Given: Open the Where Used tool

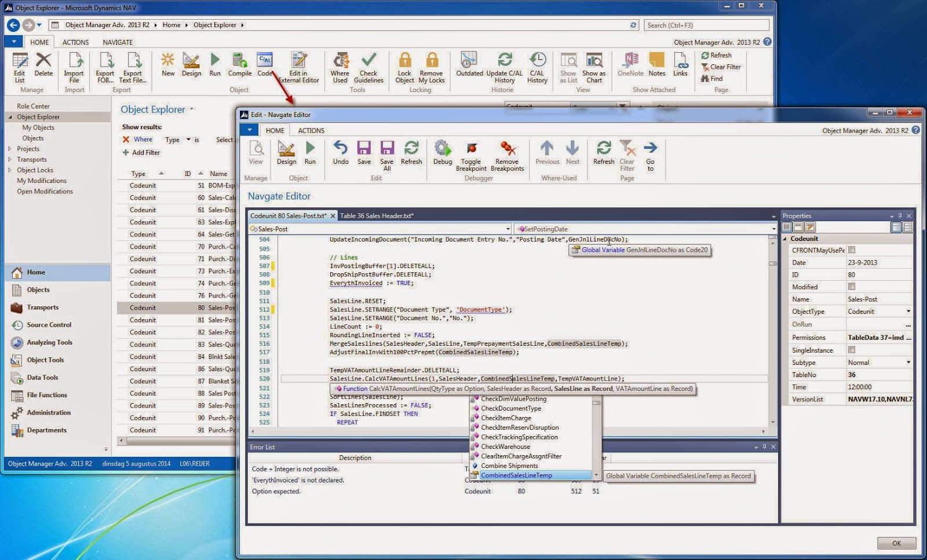Looking at the screenshot, I should [x=340, y=67].
